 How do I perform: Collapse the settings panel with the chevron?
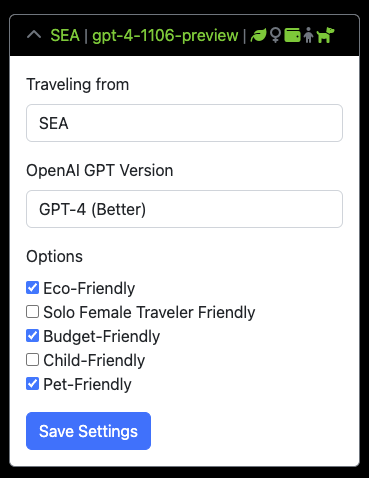click(x=34, y=35)
